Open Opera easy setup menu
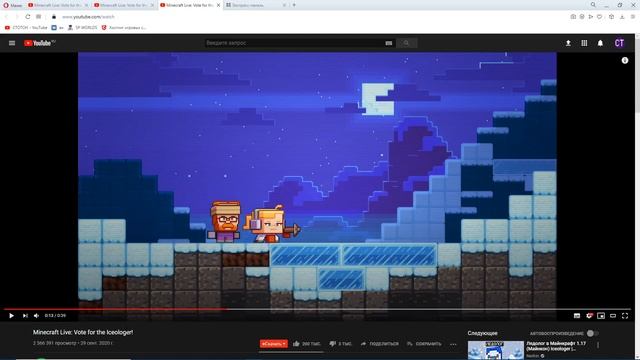Screen dimensions: 640x360 point(633,17)
